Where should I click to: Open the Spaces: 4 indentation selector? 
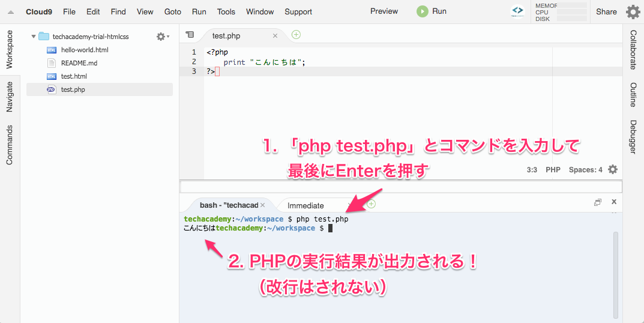pyautogui.click(x=585, y=170)
